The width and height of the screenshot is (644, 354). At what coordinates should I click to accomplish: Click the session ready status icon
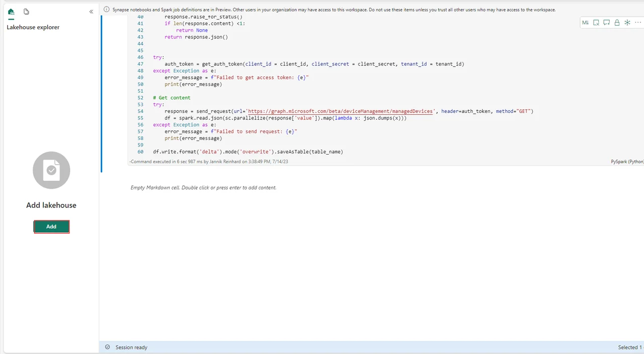(107, 347)
